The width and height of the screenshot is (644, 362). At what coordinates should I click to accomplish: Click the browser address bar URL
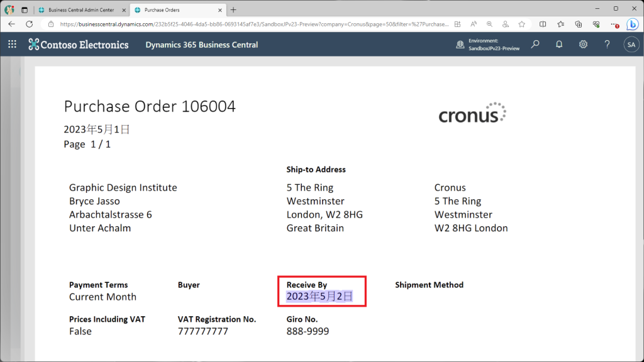pos(254,25)
